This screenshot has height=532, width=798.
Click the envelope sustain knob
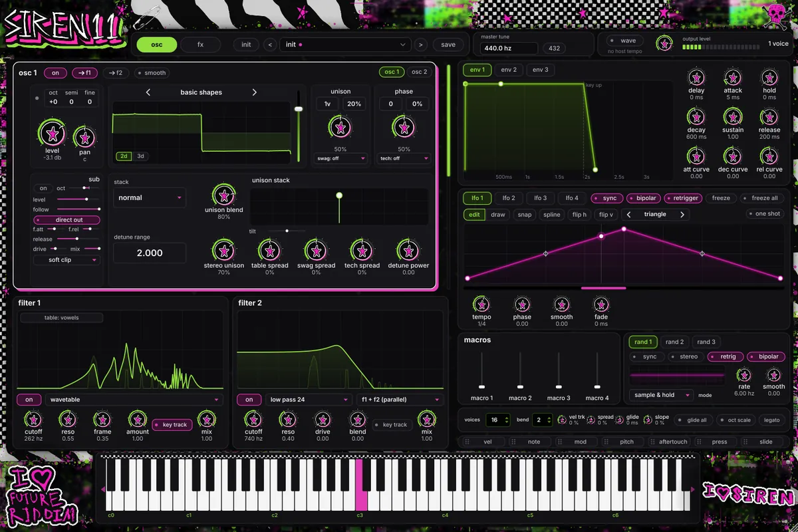tap(733, 117)
